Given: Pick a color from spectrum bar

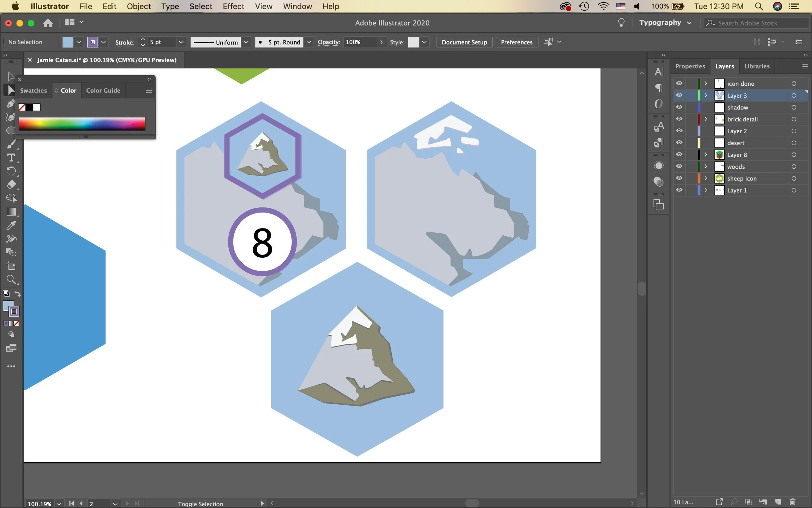Looking at the screenshot, I should point(82,124).
